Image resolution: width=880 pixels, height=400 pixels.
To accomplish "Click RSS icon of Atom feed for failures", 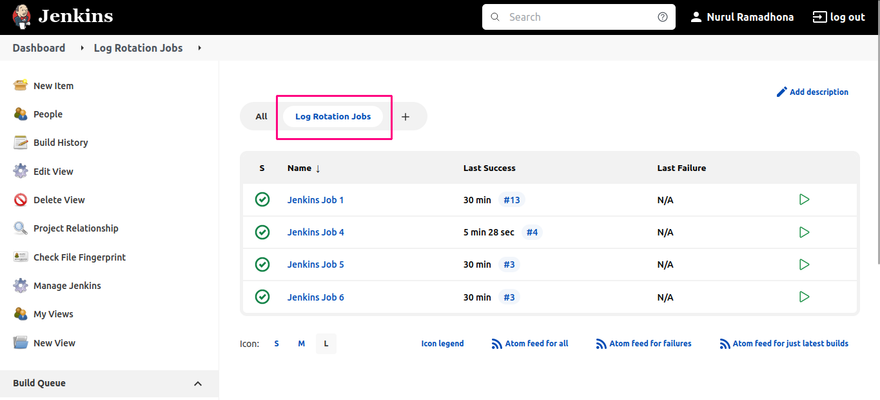I will [x=601, y=343].
